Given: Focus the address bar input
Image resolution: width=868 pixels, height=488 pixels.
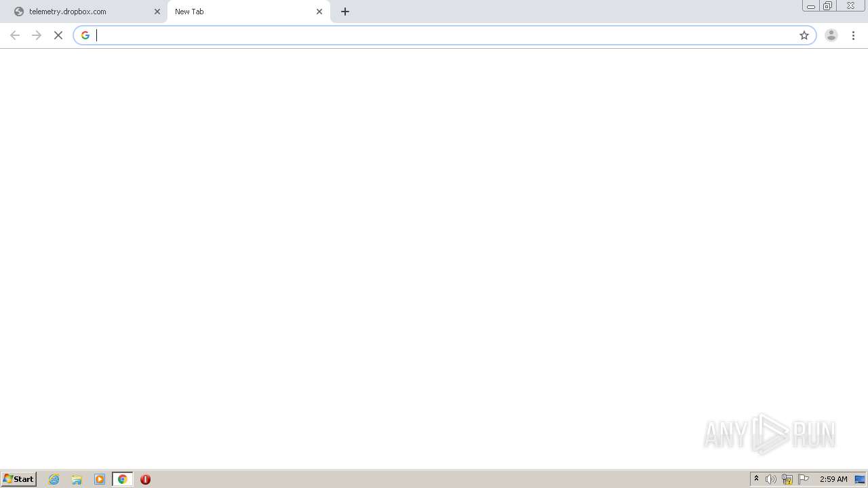Looking at the screenshot, I should 445,35.
